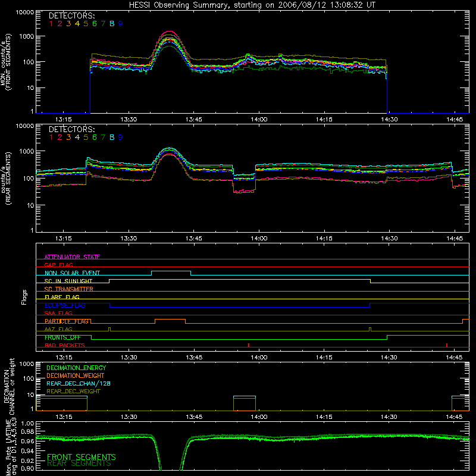Click the 13:45 tick label under the decimation plot
The width and height of the screenshot is (476, 476).
click(x=194, y=417)
